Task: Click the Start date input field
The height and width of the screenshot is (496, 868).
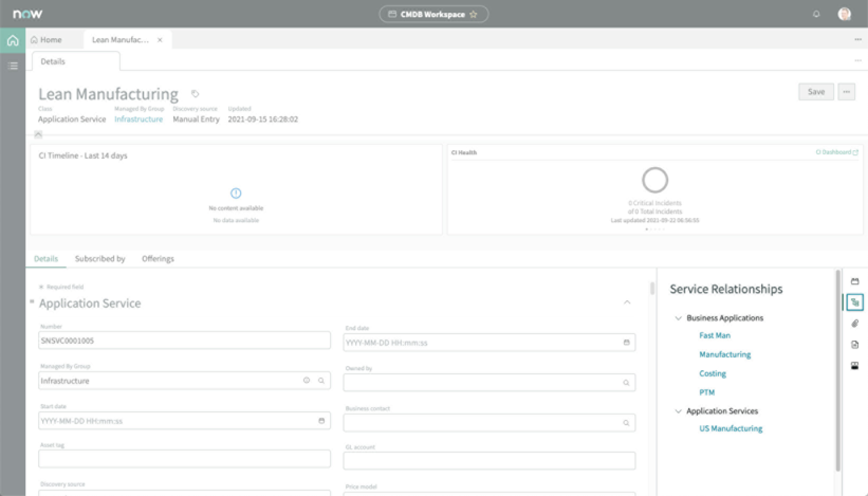Action: (x=184, y=421)
